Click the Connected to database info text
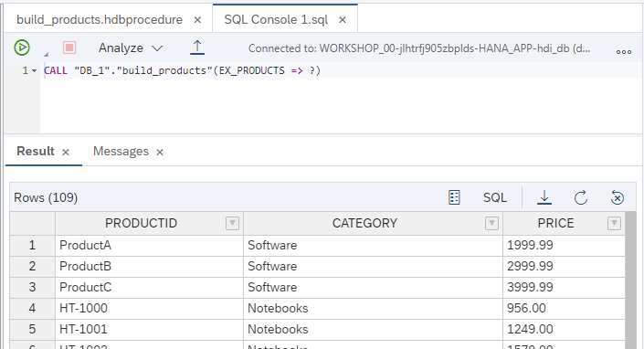The image size is (644, 349). coord(419,48)
